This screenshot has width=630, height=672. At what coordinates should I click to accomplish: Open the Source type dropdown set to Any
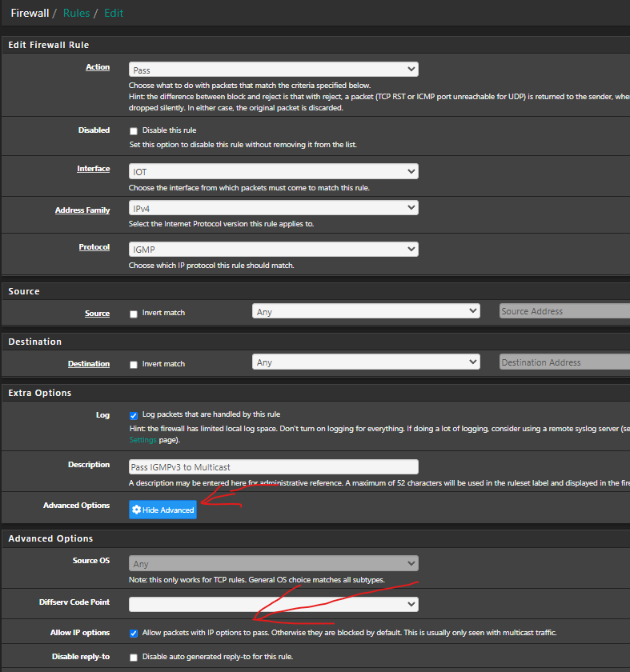tap(366, 311)
